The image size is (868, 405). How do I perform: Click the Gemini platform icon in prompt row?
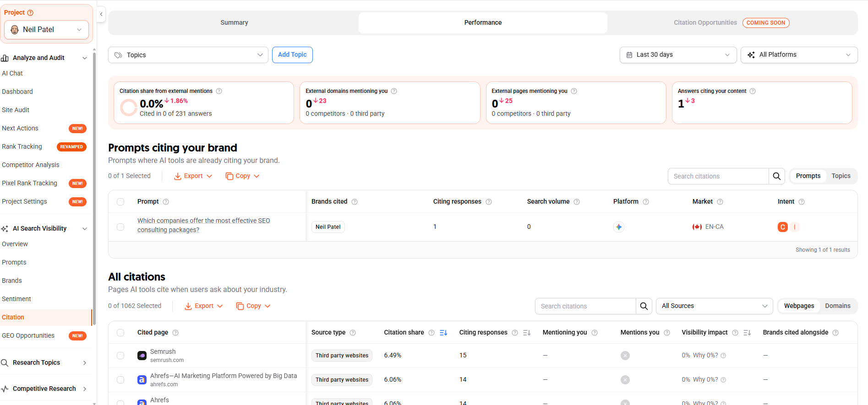619,227
